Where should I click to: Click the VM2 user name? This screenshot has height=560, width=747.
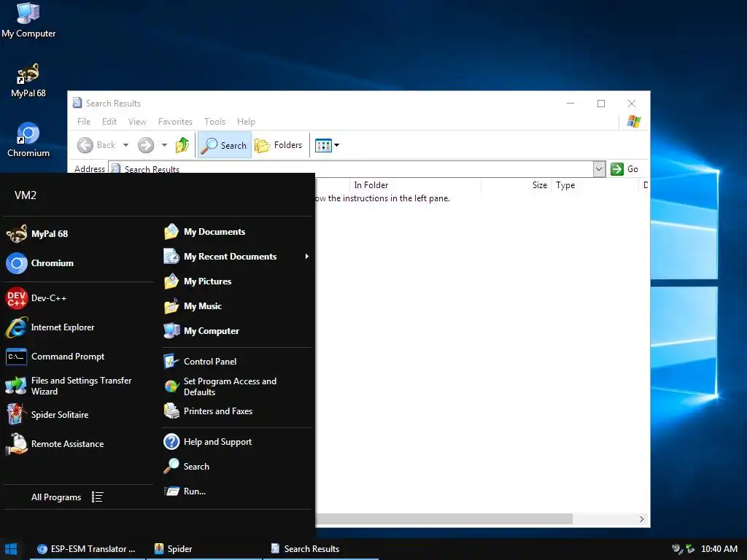[26, 195]
